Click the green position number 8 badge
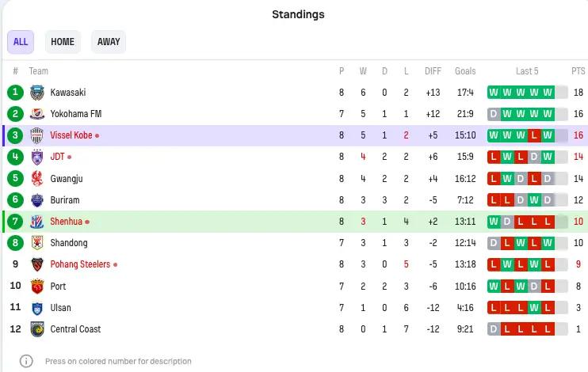 tap(15, 243)
